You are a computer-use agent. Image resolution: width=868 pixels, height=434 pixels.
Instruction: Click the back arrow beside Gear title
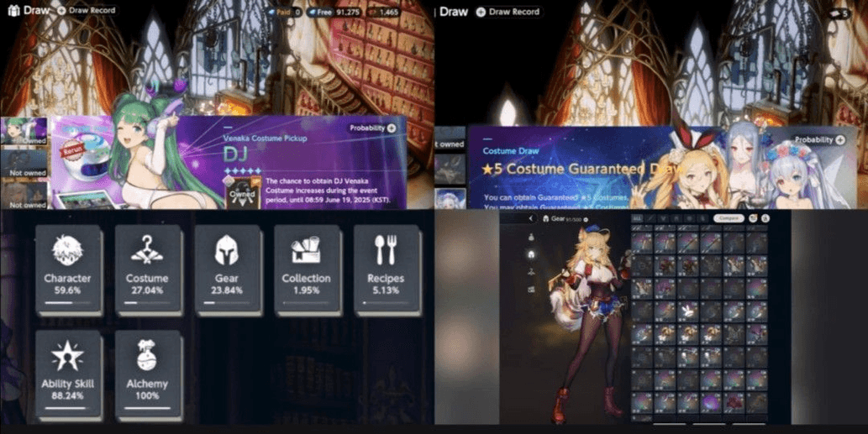[530, 219]
